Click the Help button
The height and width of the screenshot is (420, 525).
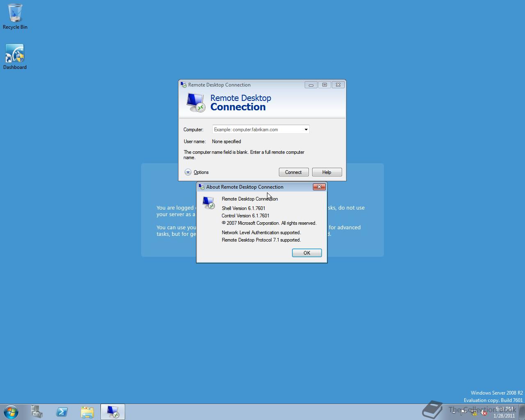(327, 172)
